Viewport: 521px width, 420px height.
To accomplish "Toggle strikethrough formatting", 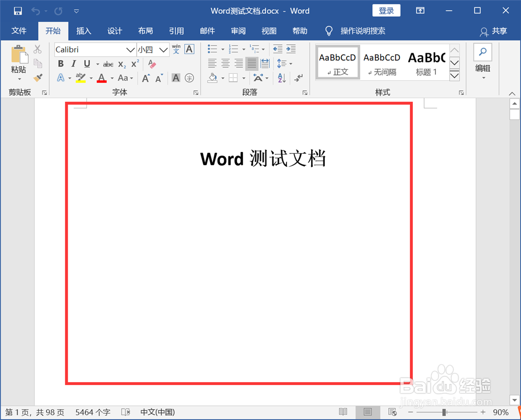I will [108, 63].
